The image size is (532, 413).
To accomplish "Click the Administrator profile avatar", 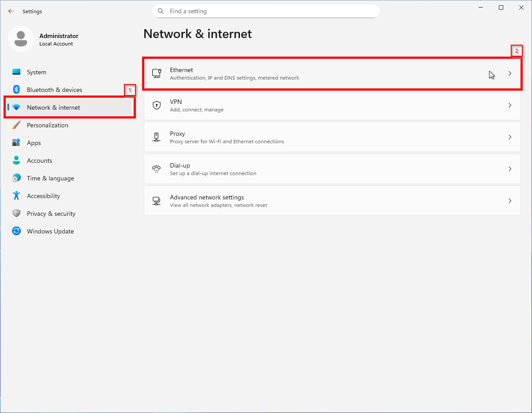I will click(x=21, y=39).
